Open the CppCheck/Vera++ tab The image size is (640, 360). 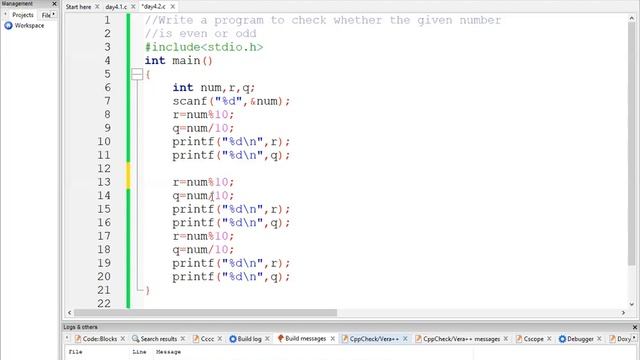coord(374,339)
